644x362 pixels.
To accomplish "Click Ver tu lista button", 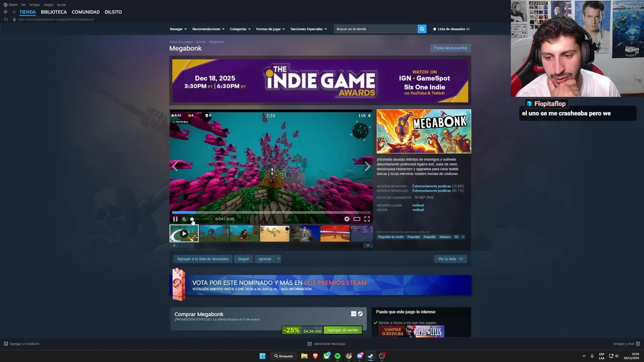I will 450,259.
